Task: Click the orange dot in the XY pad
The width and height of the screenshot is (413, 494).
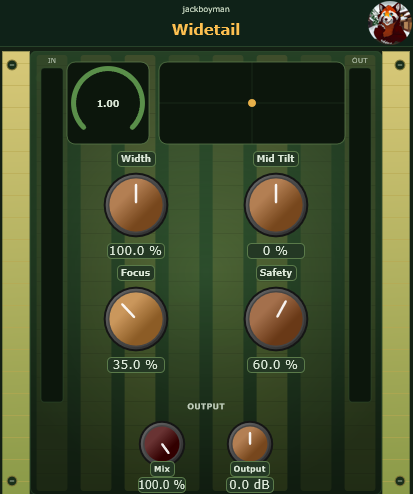Action: pyautogui.click(x=252, y=103)
